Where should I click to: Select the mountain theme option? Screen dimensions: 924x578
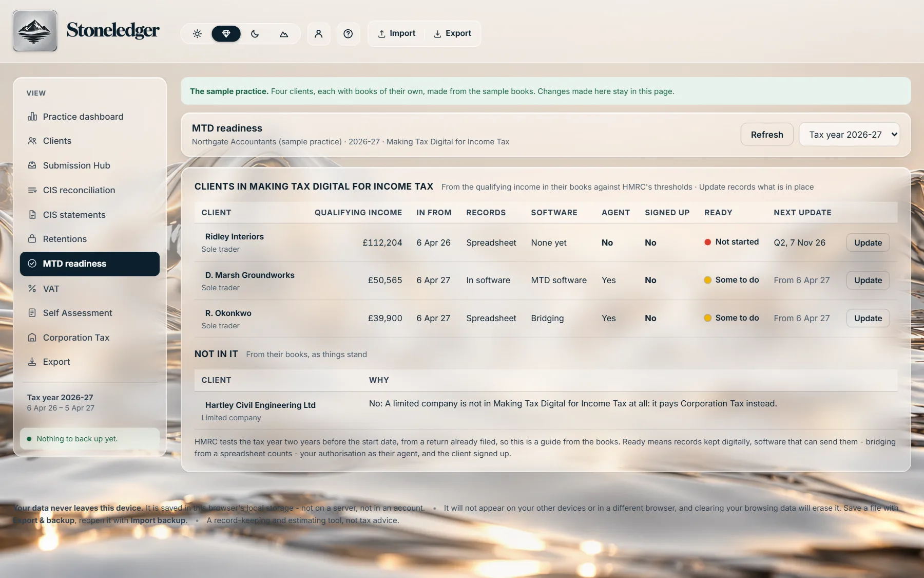284,34
